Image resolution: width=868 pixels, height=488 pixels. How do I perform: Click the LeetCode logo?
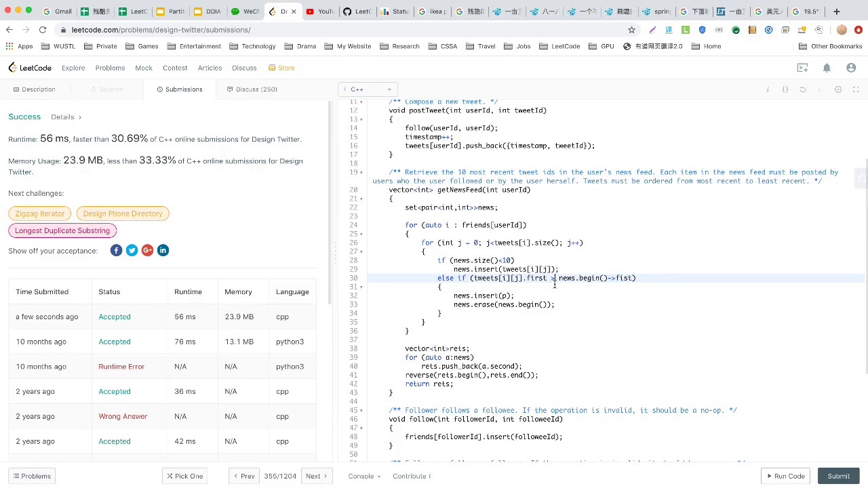pyautogui.click(x=30, y=68)
